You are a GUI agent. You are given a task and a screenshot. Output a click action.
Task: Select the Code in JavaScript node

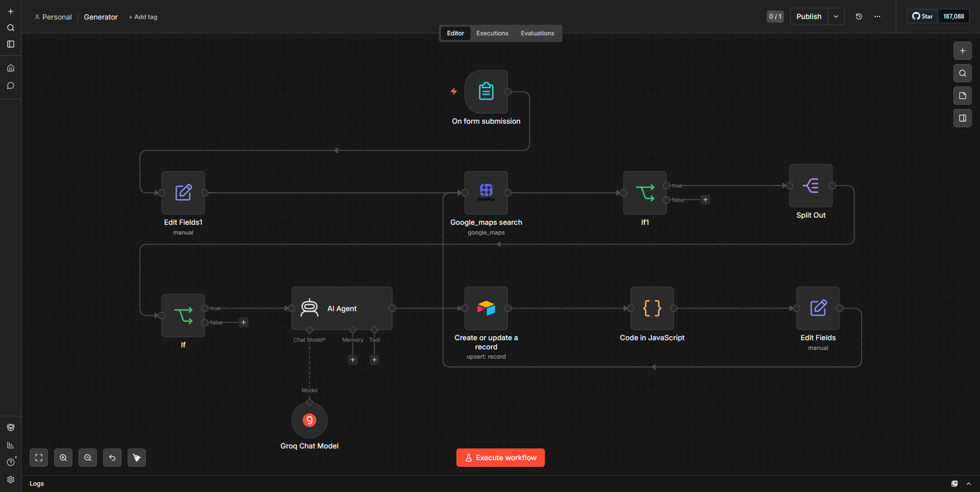(x=652, y=308)
